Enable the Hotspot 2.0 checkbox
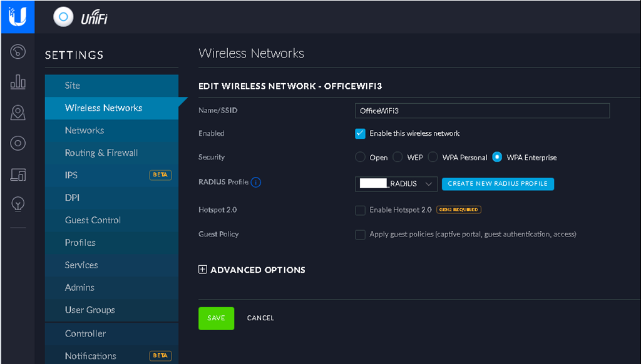The width and height of the screenshot is (641, 364). point(360,210)
